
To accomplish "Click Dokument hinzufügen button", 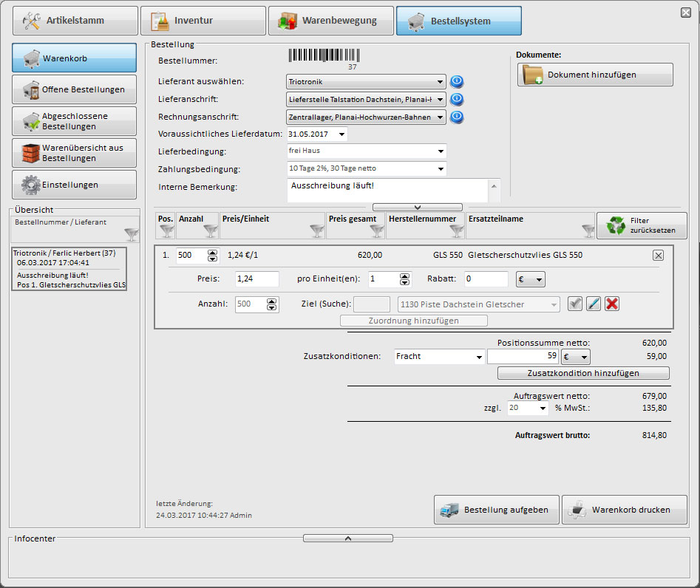I will pyautogui.click(x=594, y=75).
